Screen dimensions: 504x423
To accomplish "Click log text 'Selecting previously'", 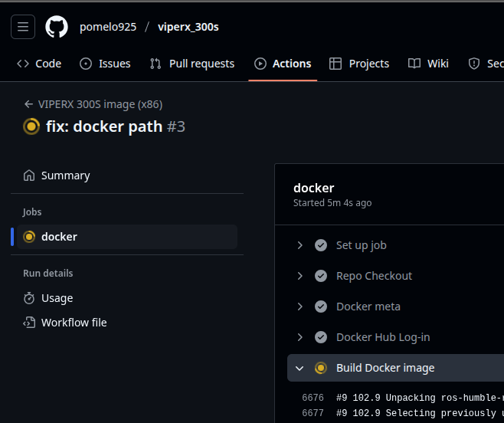I will [x=440, y=413].
